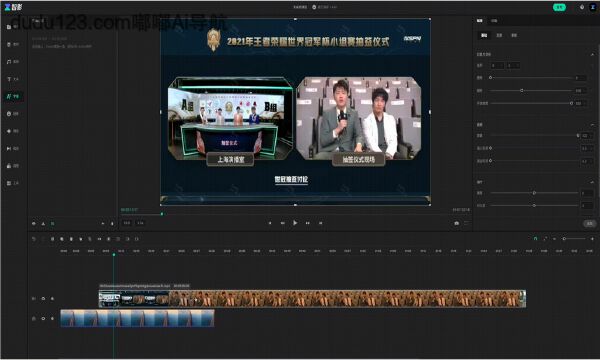Collapse the topmost section chevron in properties panel
The width and height of the screenshot is (600, 360).
pyautogui.click(x=592, y=54)
